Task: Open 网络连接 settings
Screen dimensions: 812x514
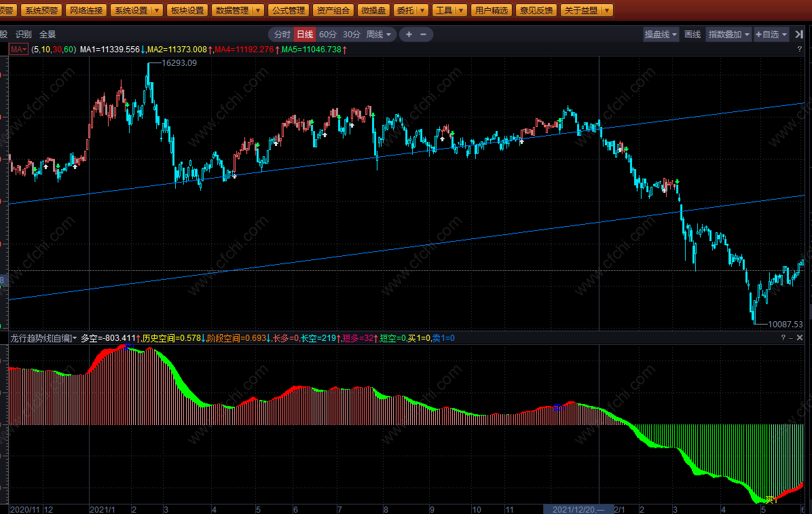Action: 86,10
